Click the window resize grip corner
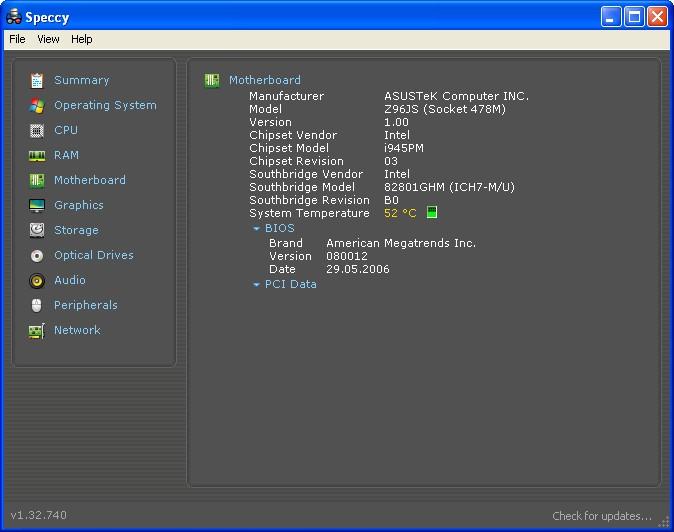This screenshot has width=674, height=532. point(664,522)
